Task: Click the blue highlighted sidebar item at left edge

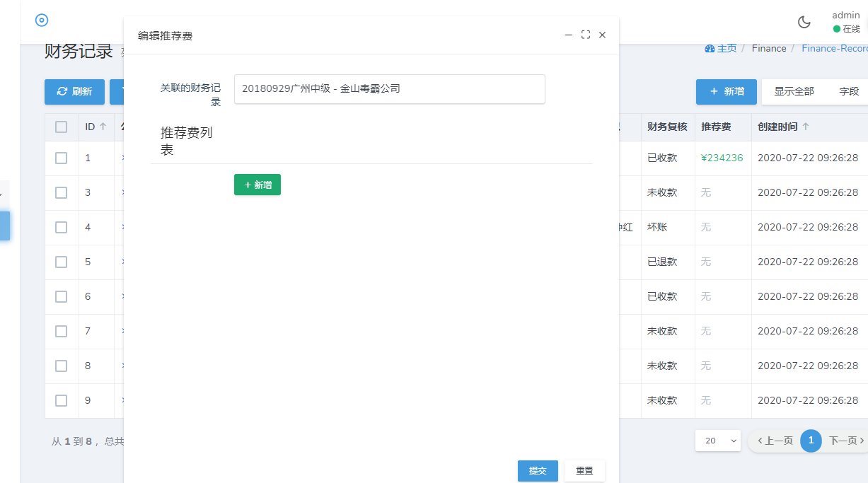Action: (x=5, y=226)
